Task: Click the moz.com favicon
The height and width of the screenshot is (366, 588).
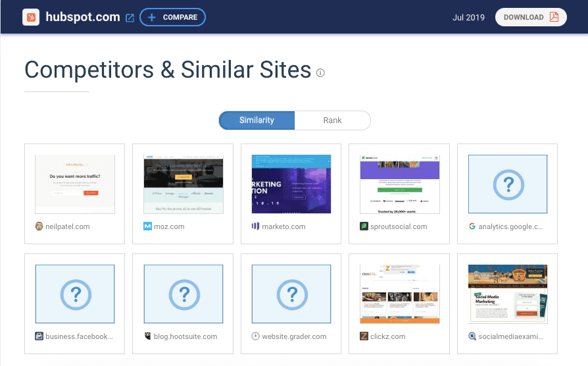Action: pyautogui.click(x=147, y=226)
